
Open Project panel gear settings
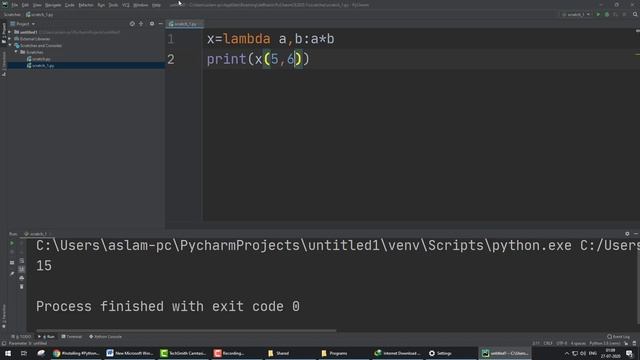[152, 24]
